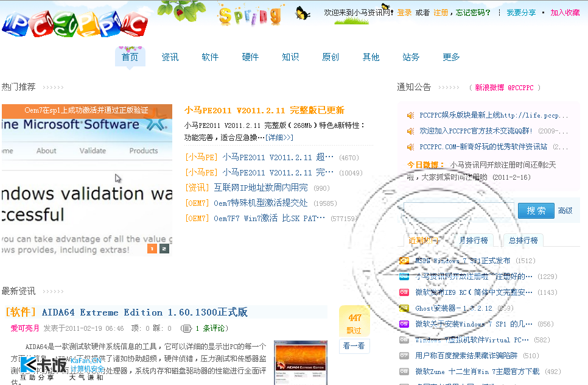This screenshot has width=588, height=385.
Task: Click the blue 搜索 search button
Action: [536, 211]
